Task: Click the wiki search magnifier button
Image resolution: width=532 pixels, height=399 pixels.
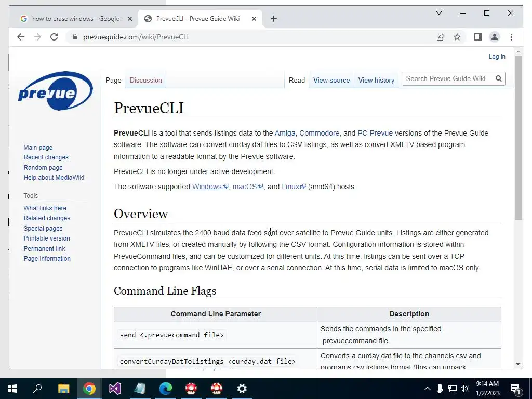Action: pyautogui.click(x=498, y=79)
